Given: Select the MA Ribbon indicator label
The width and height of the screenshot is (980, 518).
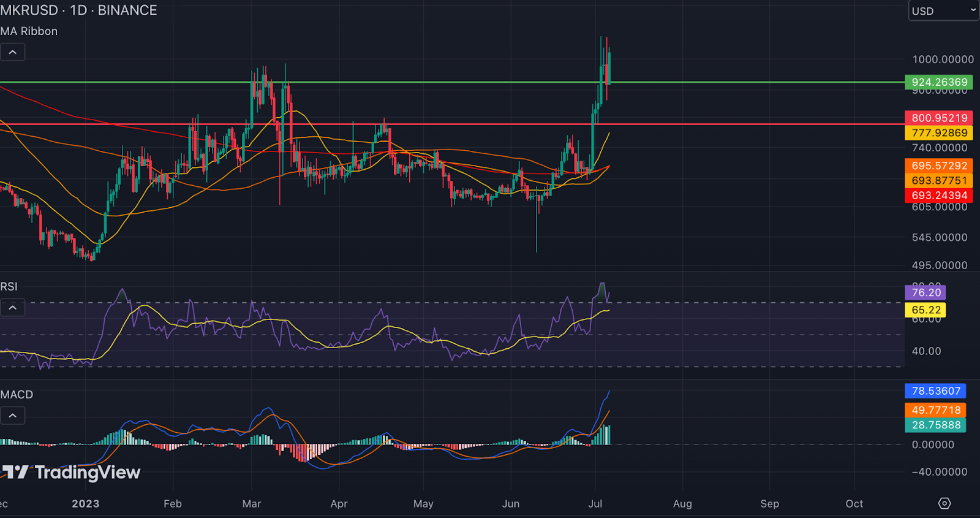Looking at the screenshot, I should [29, 31].
